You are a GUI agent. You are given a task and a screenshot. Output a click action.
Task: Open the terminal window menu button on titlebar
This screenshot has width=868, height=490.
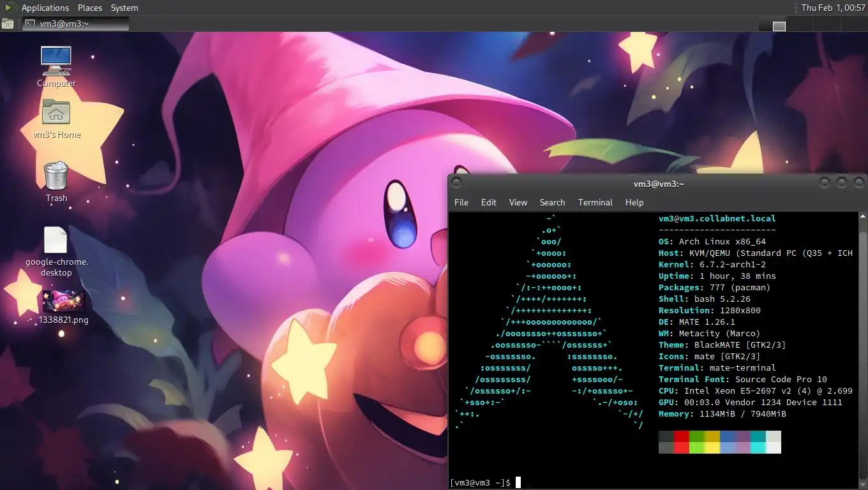pyautogui.click(x=456, y=183)
